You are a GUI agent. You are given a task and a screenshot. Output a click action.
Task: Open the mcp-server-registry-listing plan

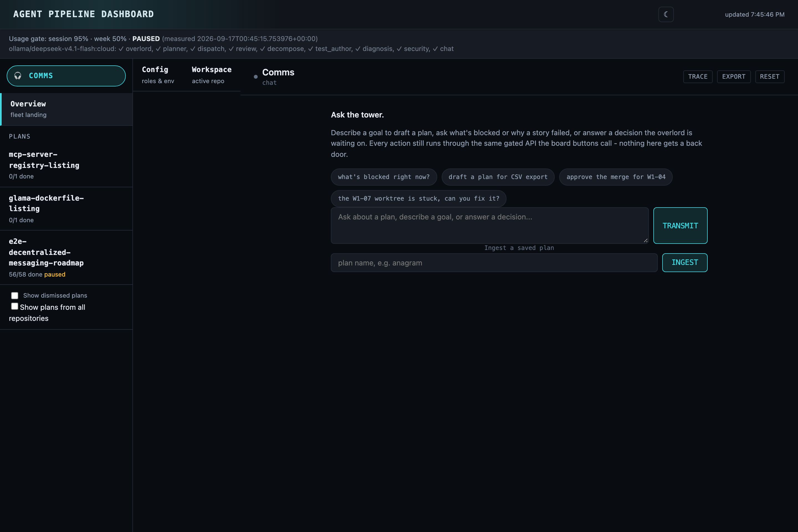66,165
